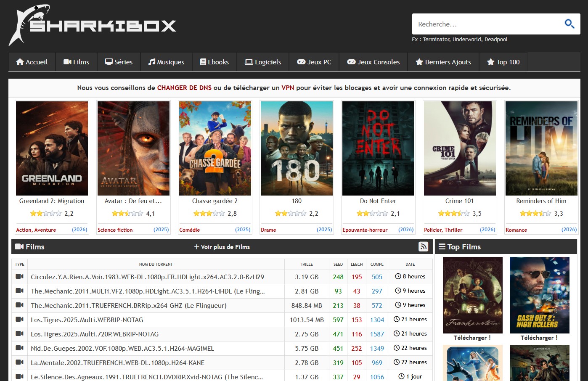
Task: Click the 1013.54 MB size cell
Action: coord(307,320)
